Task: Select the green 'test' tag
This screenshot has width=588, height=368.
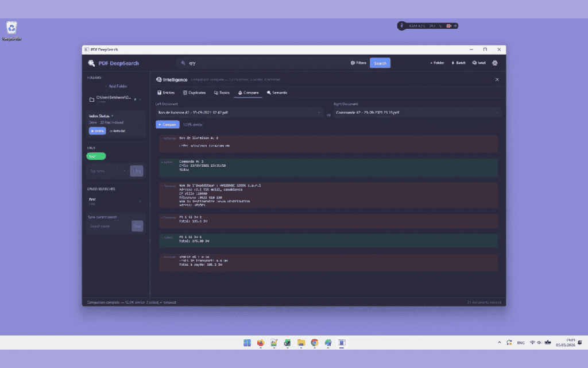Action: point(96,156)
